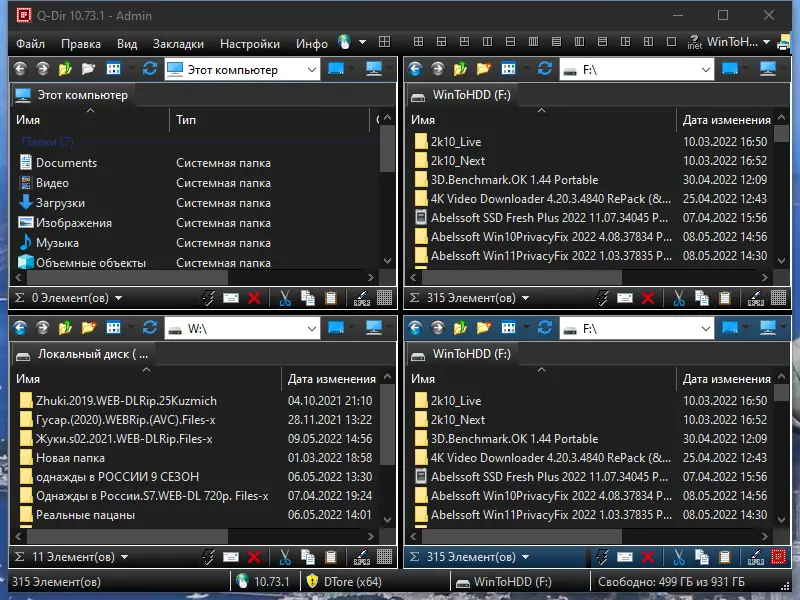Click horizontal scrollbar of bottom-right pane
This screenshot has width=800, height=600.
coord(521,536)
